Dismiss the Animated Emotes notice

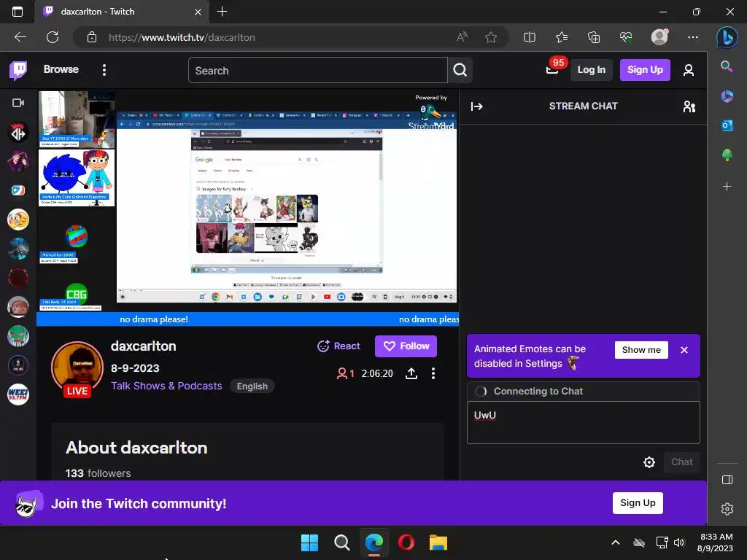click(x=684, y=350)
